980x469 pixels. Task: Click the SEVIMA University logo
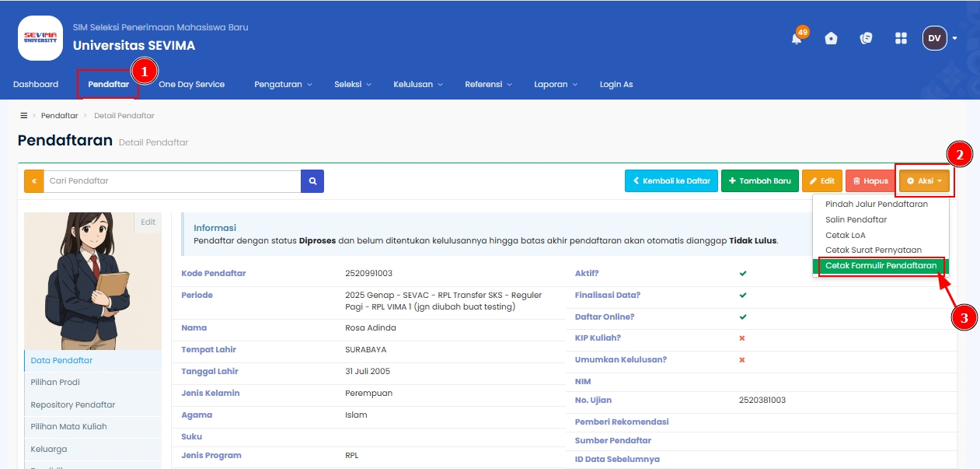[x=40, y=37]
